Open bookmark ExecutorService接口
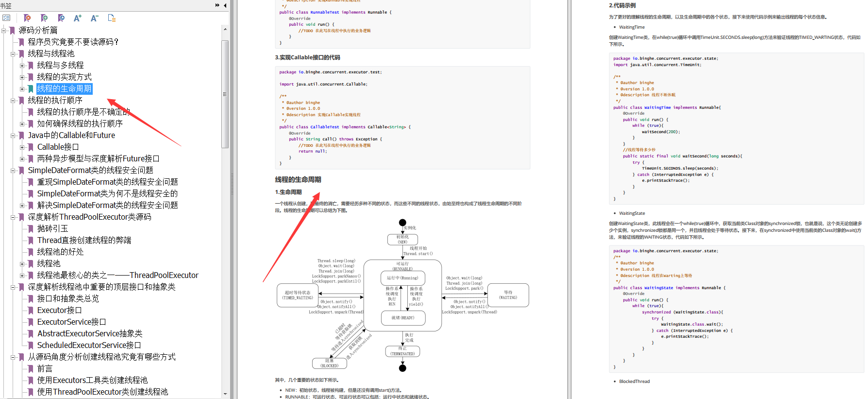 pyautogui.click(x=71, y=322)
